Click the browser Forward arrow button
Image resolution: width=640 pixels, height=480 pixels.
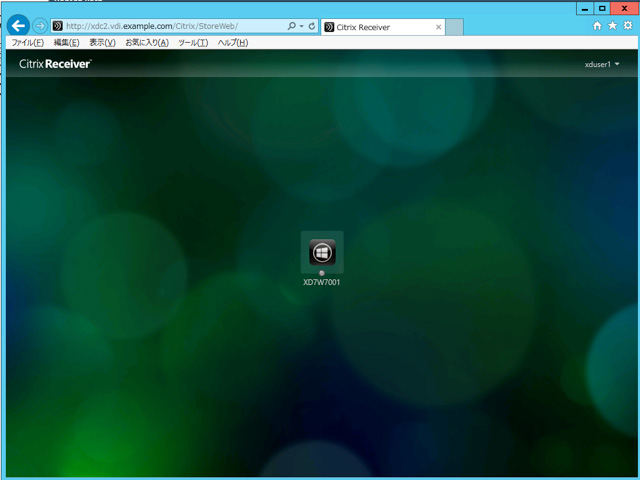40,26
